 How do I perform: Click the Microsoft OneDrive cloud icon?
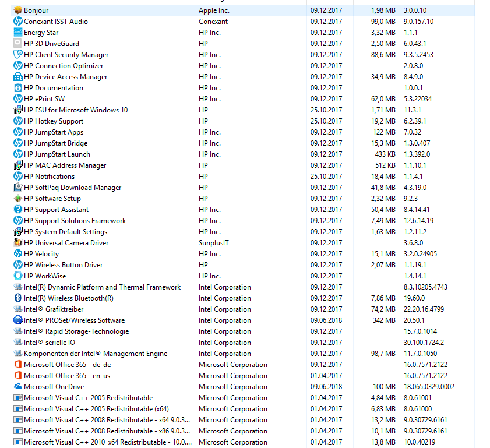point(18,386)
